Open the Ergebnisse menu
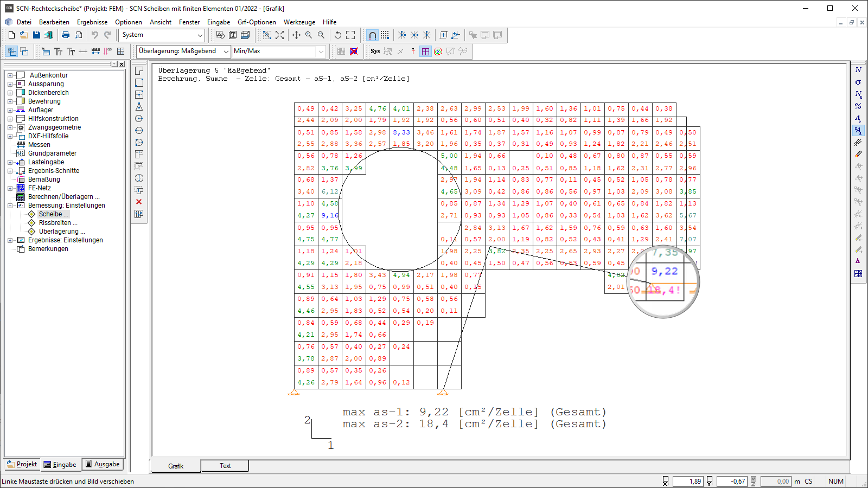The image size is (868, 488). point(92,22)
